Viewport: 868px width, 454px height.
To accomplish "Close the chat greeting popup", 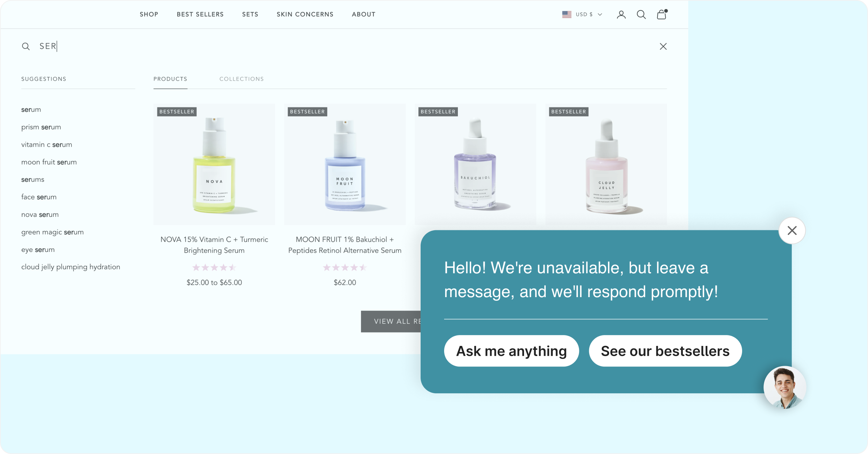I will coord(792,230).
